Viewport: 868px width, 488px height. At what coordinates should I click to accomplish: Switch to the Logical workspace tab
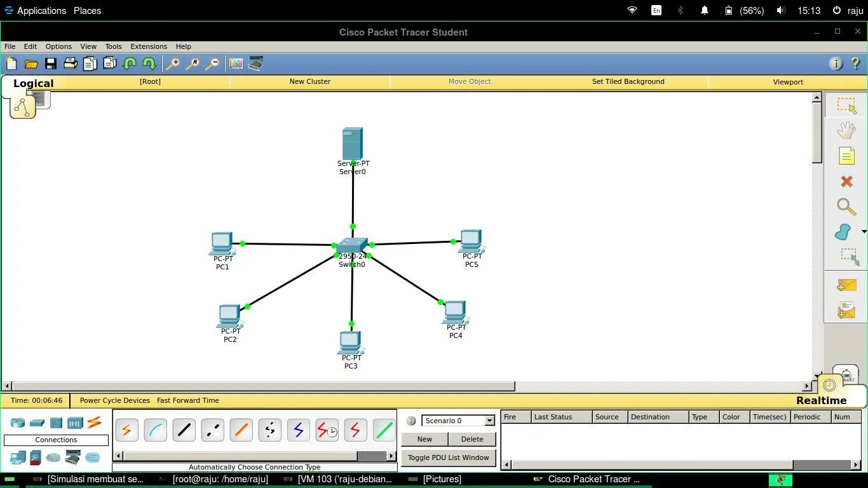[x=33, y=83]
